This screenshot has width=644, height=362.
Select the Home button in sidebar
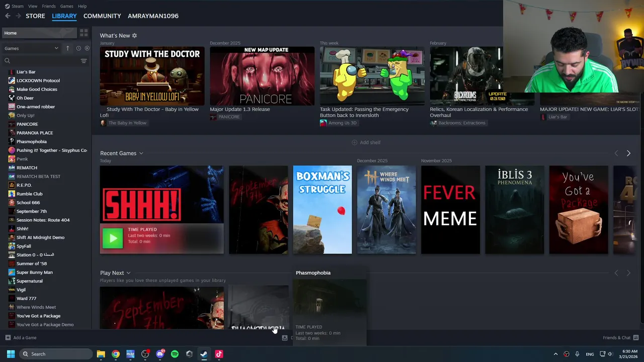click(x=39, y=33)
